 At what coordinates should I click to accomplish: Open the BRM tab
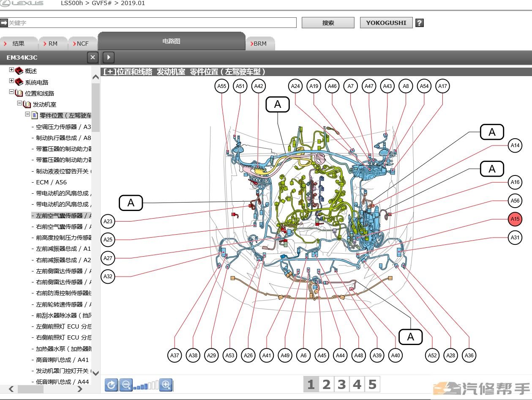coord(260,44)
